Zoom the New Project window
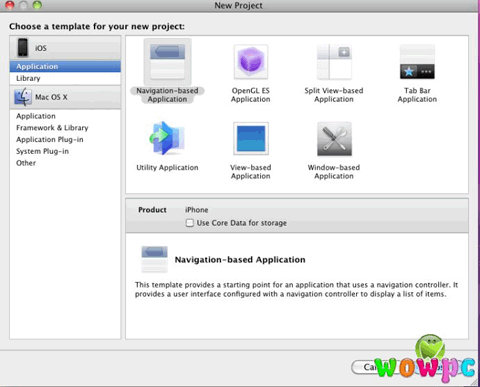Screen dimensions: 480x387 [x=37, y=5]
